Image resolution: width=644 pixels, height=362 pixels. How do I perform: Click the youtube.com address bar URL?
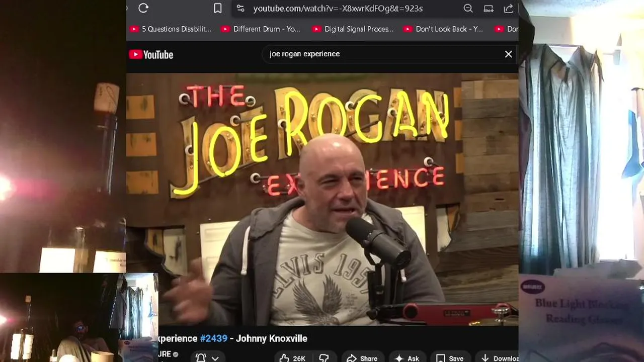(x=338, y=9)
